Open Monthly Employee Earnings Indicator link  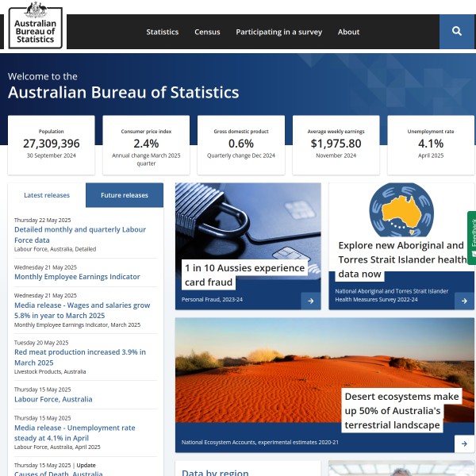pyautogui.click(x=77, y=277)
